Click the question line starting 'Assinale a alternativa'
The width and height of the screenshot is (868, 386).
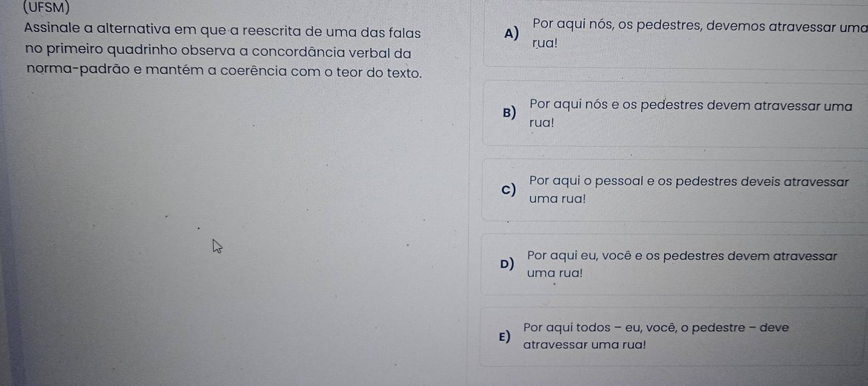point(222,33)
